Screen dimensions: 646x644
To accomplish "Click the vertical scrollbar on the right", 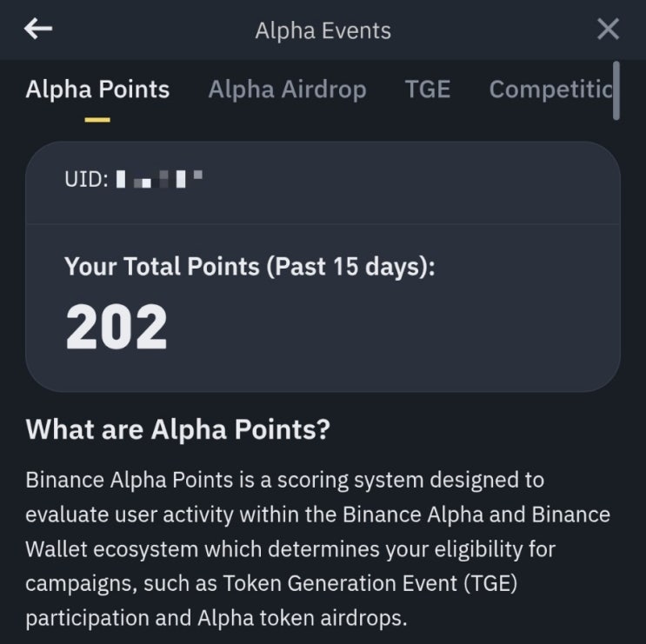I will pyautogui.click(x=616, y=90).
